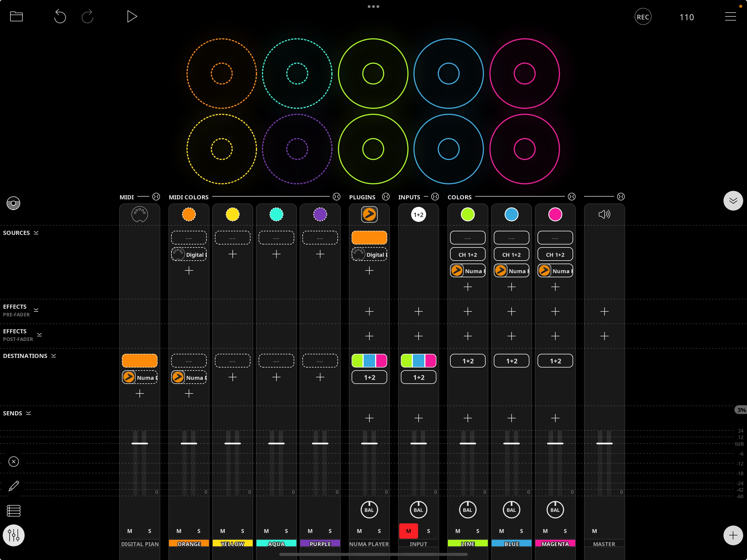Screen dimensions: 747x560
Task: Click the mixer sliders icon
Action: [x=13, y=535]
